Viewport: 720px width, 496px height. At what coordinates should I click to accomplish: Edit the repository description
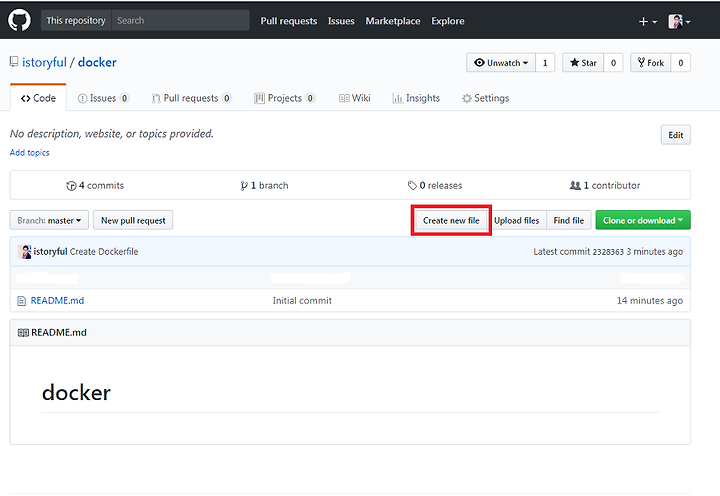675,135
